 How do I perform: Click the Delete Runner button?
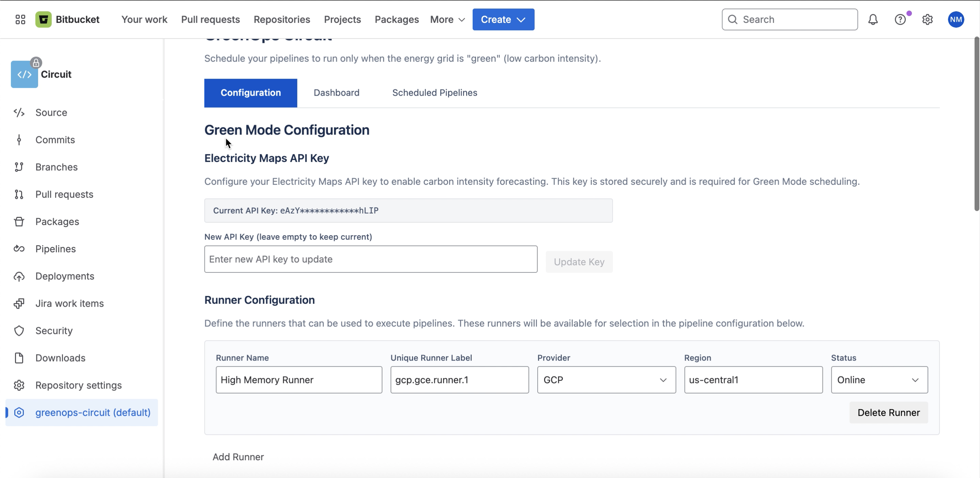tap(888, 413)
